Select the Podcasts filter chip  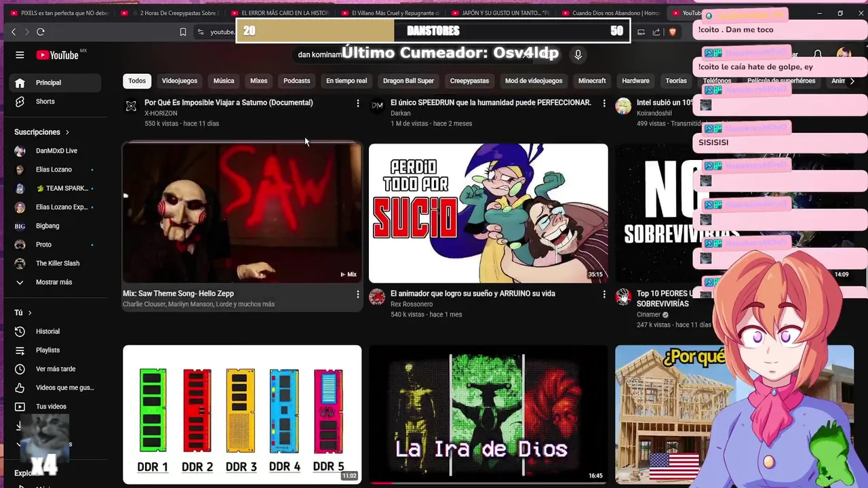296,81
